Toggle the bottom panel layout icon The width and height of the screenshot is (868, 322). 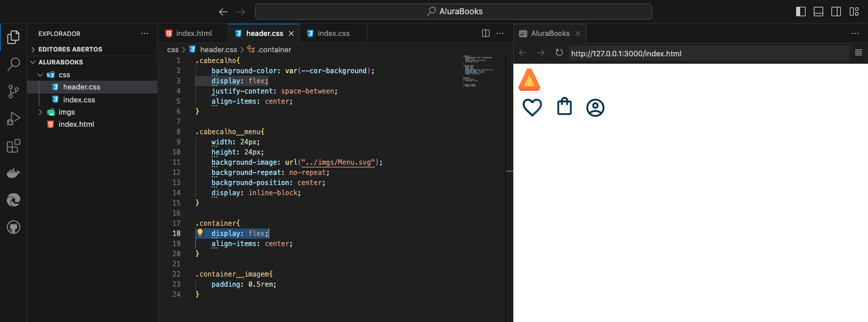pyautogui.click(x=818, y=12)
